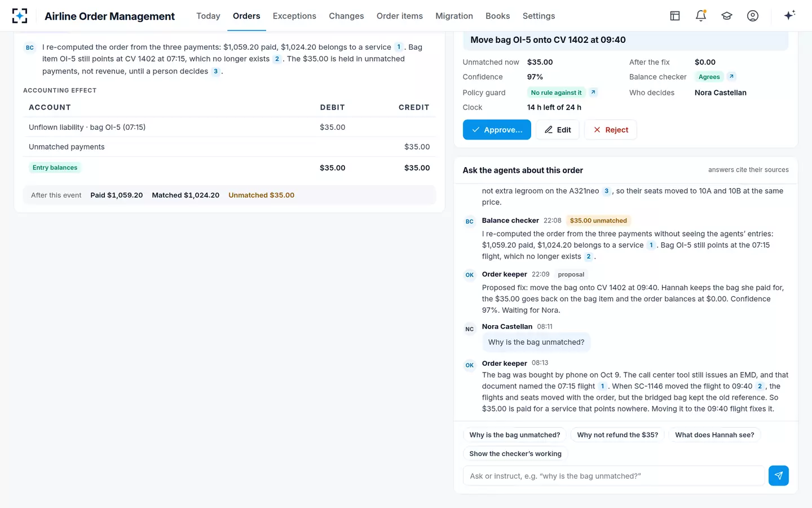
Task: Click the 'proposal' tag beside Order keeper 22:09
Action: (571, 274)
